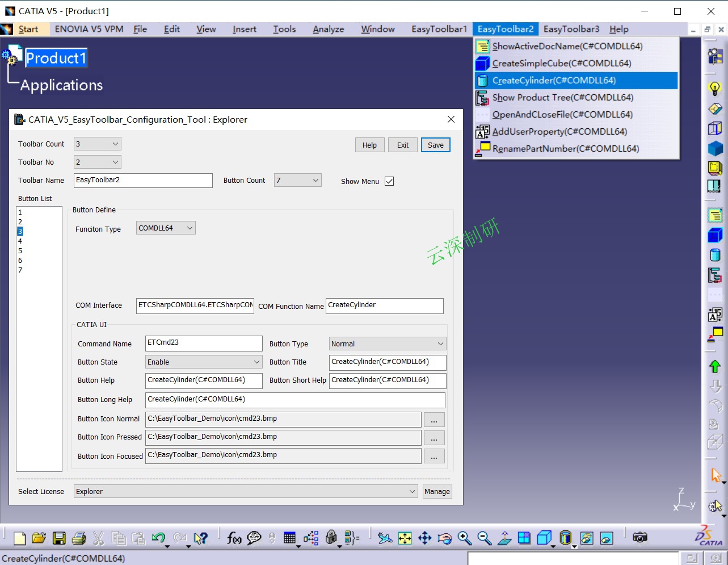Image resolution: width=728 pixels, height=565 pixels.
Task: Open the Shading render style dropdown arrow
Action: coord(574,546)
